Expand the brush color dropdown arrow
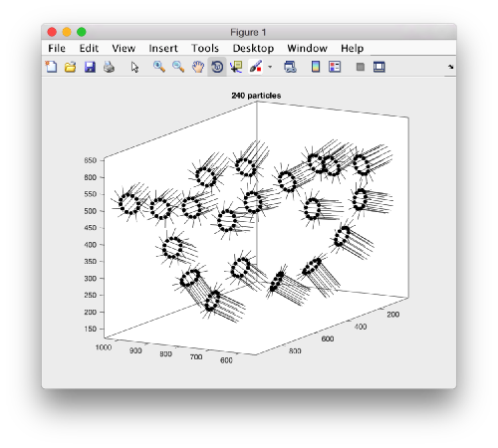The width and height of the screenshot is (498, 448). [270, 67]
